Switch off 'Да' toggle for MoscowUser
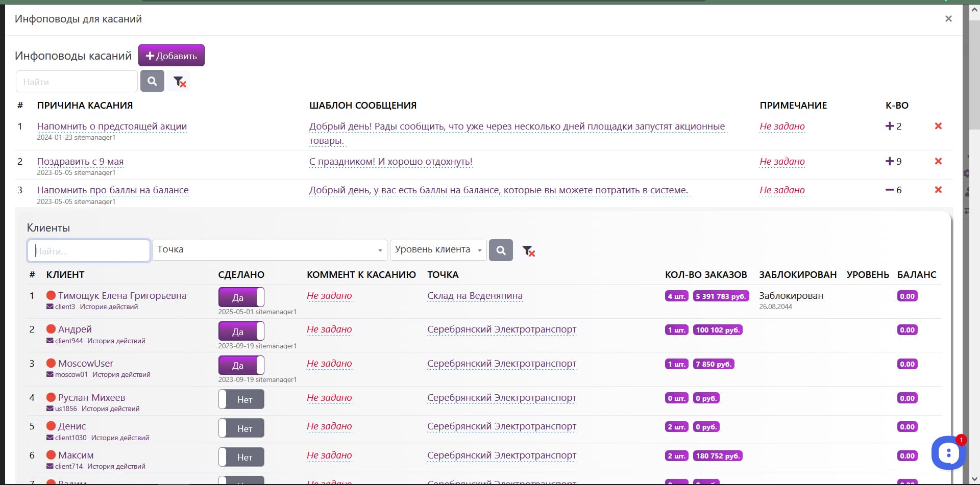980x485 pixels. [x=241, y=365]
